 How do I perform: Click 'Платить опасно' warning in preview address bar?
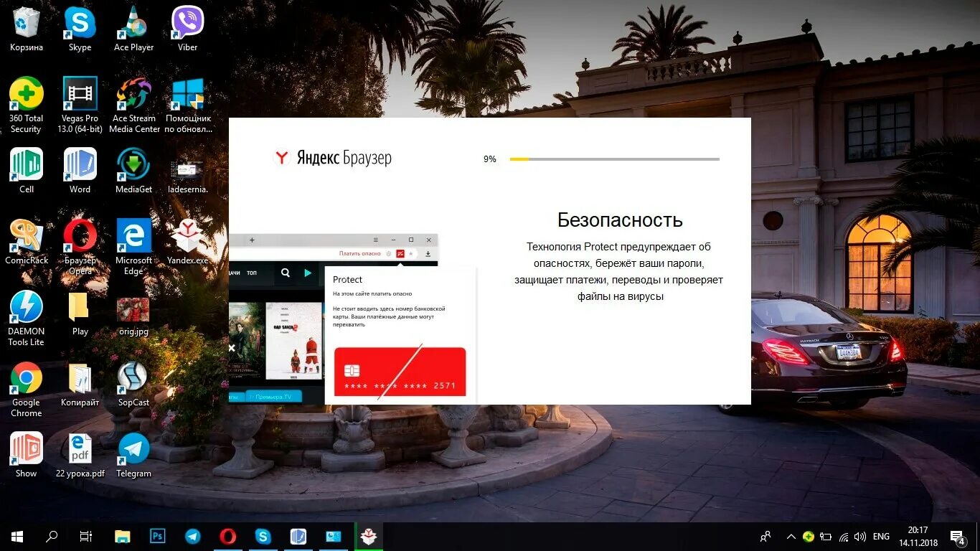[360, 253]
